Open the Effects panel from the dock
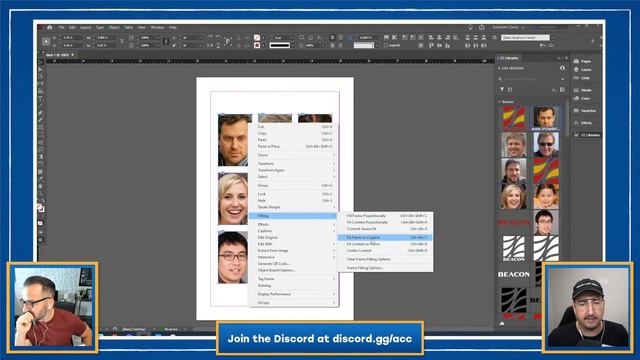 coord(583,123)
